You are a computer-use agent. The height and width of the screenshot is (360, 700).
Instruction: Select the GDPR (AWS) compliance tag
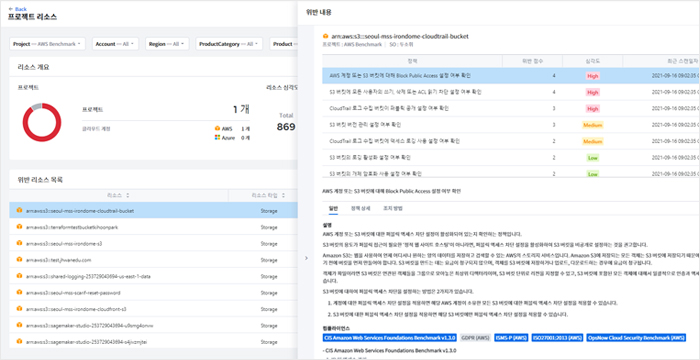click(475, 337)
